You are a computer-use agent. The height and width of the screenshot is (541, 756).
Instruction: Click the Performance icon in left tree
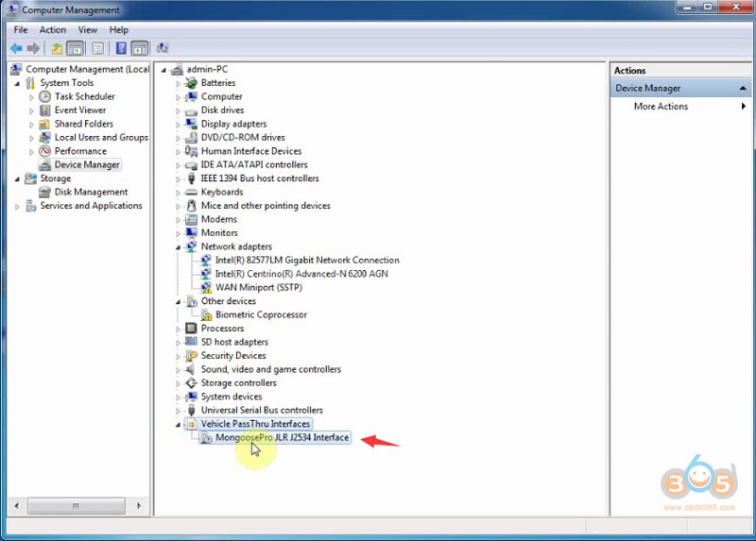pos(44,151)
